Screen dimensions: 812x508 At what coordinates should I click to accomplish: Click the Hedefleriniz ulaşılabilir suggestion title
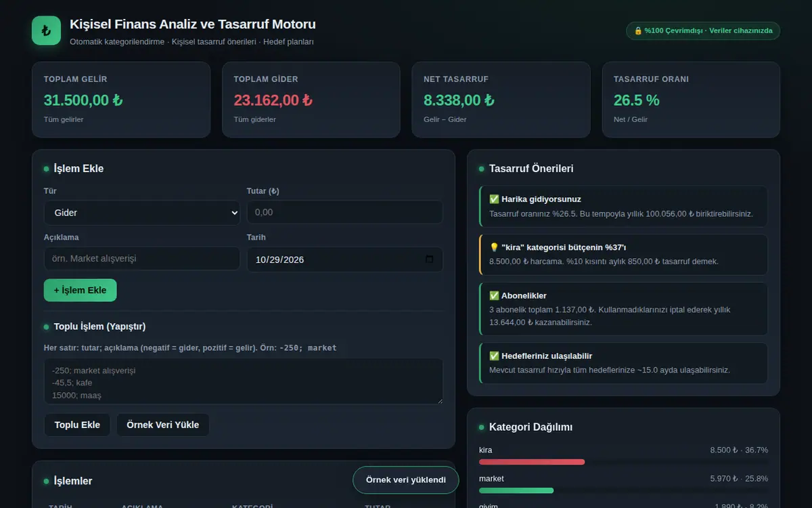click(x=541, y=356)
